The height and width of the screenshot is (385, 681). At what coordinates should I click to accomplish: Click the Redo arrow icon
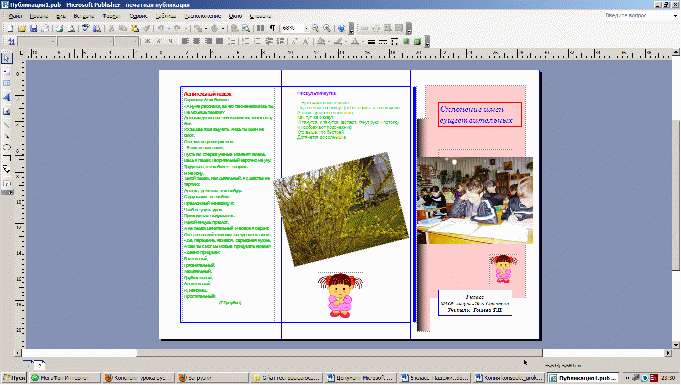pos(177,28)
